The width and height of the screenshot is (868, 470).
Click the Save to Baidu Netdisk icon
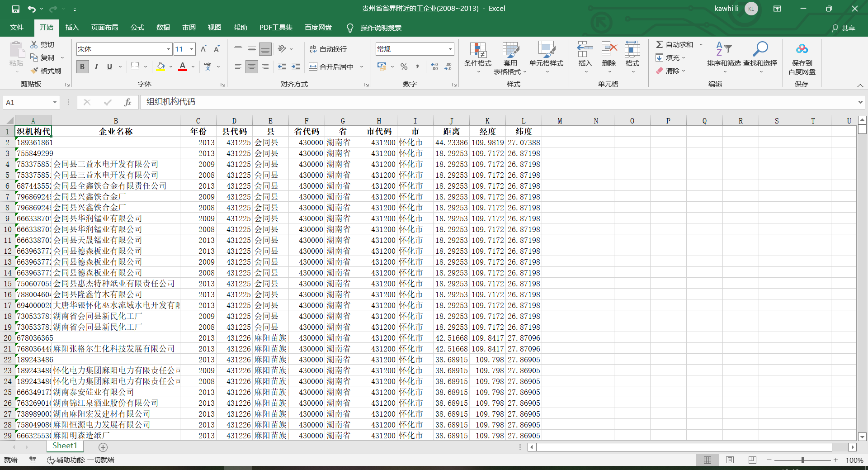pyautogui.click(x=802, y=49)
